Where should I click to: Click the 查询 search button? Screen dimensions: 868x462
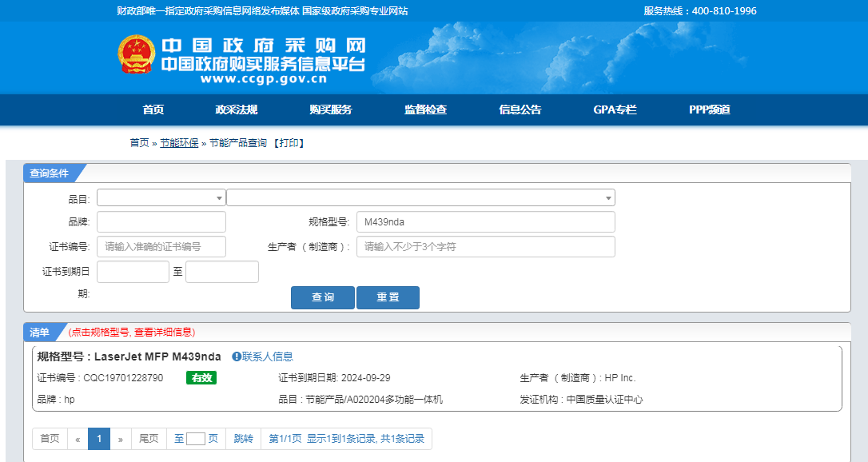point(323,297)
